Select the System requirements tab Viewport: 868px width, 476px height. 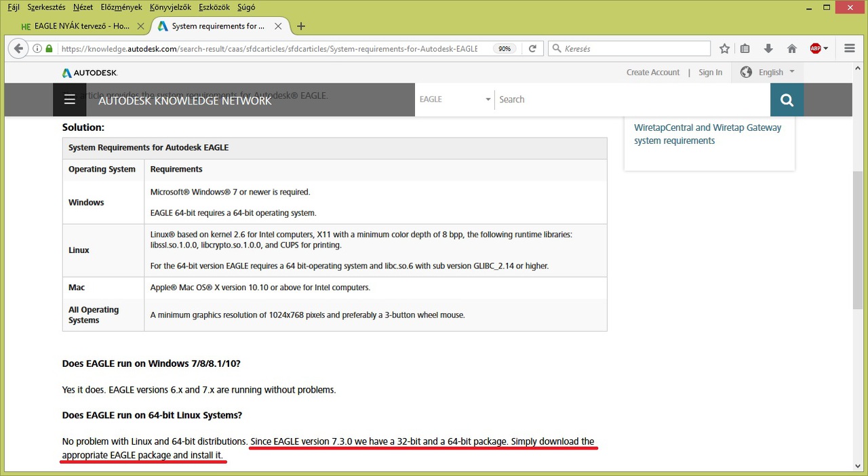218,26
